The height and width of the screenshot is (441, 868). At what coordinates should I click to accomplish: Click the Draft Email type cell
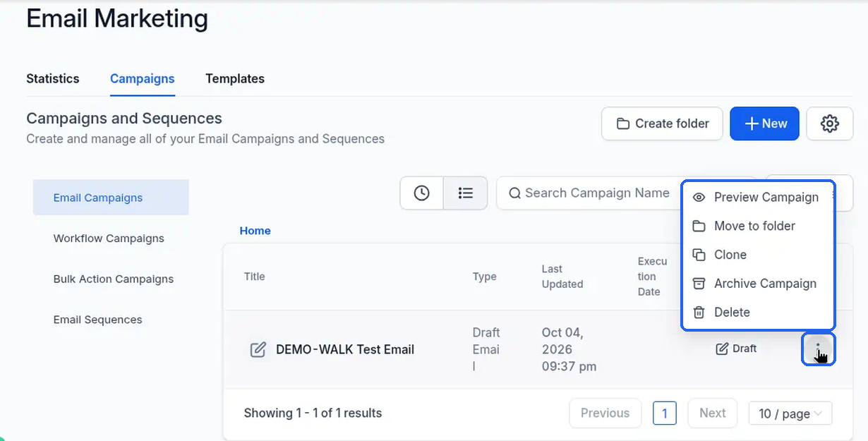coord(486,349)
